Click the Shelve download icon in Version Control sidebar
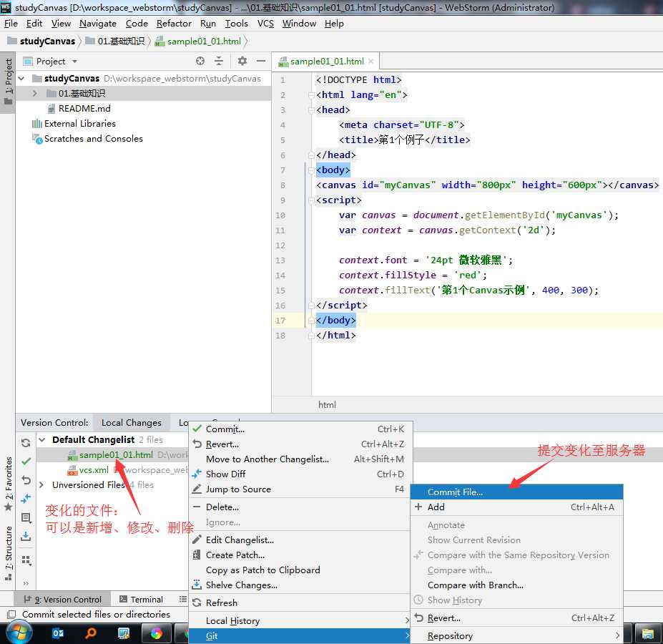Viewport: 663px width, 644px height. [26, 537]
